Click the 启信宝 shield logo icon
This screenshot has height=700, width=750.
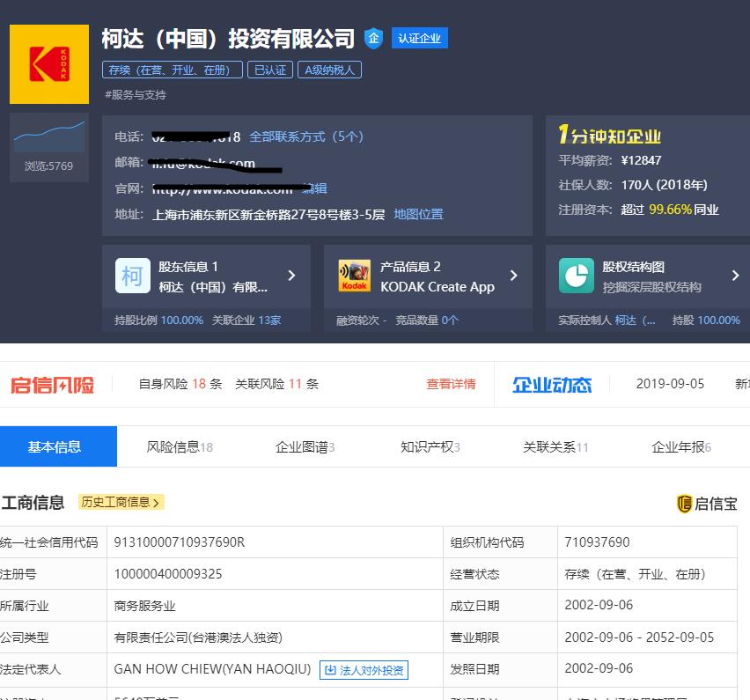tap(685, 504)
